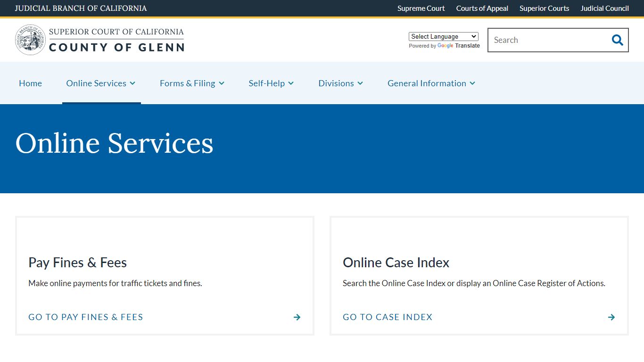Click Judicial Branch of California heading link
This screenshot has height=362, width=644.
point(81,8)
